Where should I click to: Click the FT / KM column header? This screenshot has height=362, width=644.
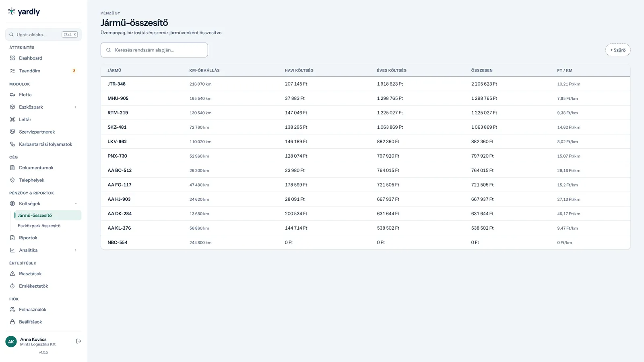tap(565, 70)
